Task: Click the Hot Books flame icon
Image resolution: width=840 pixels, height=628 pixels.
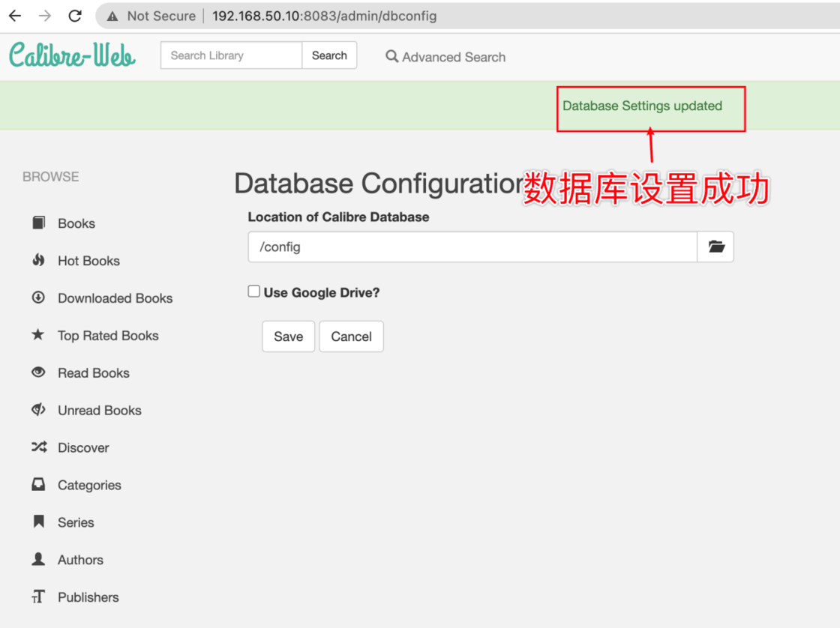Action: pos(39,261)
